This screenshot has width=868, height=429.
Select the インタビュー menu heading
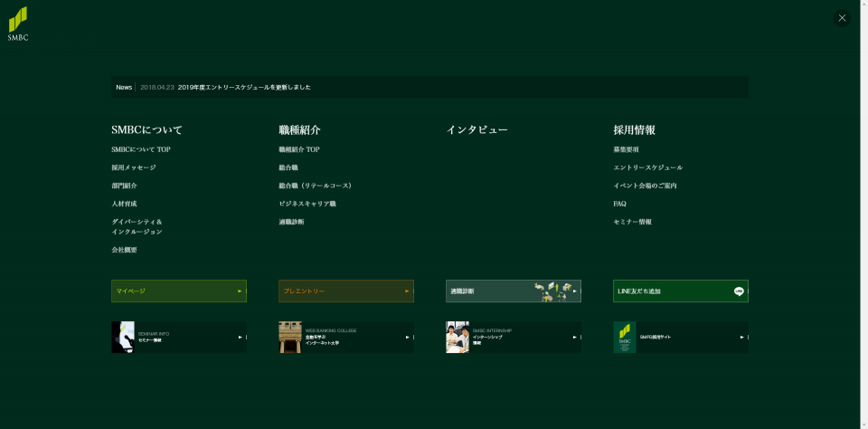(476, 130)
